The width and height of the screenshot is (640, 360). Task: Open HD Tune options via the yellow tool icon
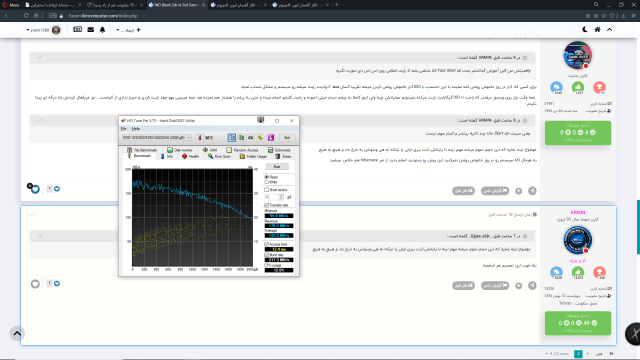[260, 138]
